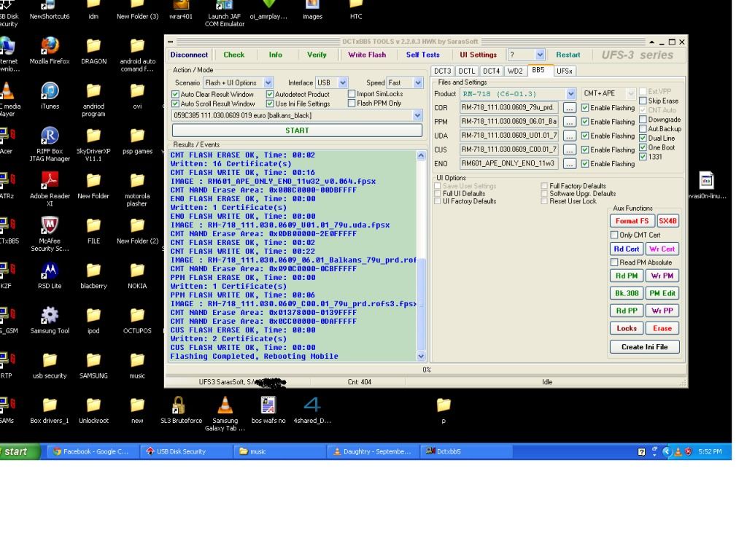This screenshot has width=747, height=560.
Task: Expand the Scenario dropdown
Action: 268,83
